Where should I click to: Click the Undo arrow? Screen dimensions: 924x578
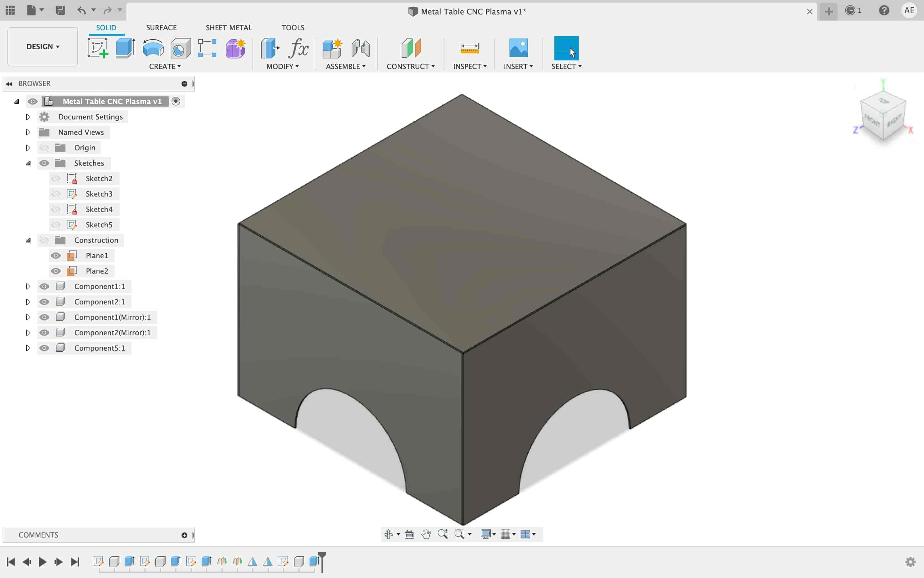click(x=81, y=10)
